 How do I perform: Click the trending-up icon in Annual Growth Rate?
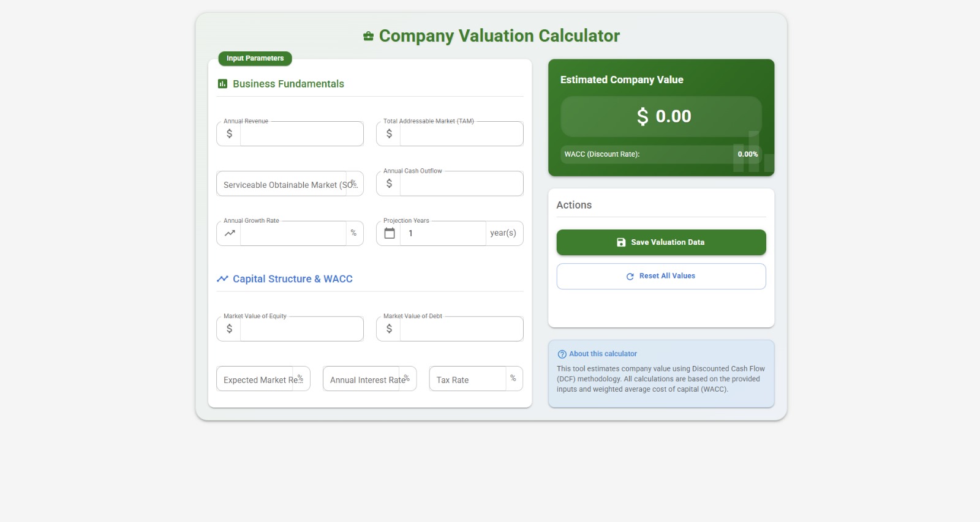(x=230, y=233)
